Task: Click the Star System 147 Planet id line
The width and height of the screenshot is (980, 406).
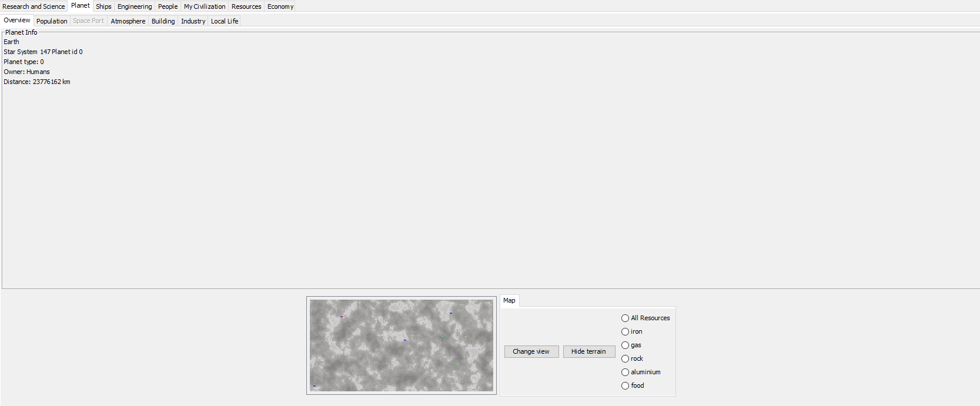Action: [x=43, y=52]
